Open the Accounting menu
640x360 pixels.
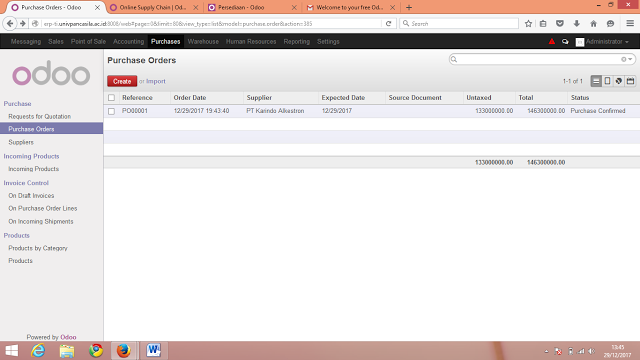129,42
